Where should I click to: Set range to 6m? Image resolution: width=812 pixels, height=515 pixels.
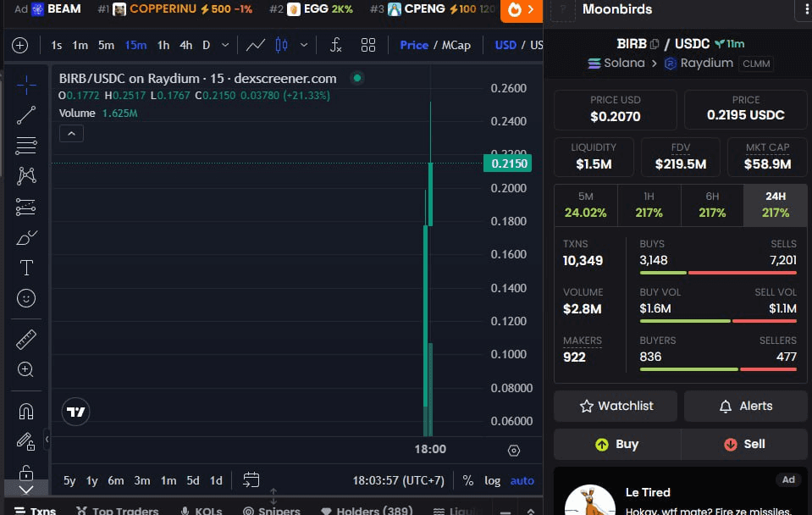pos(115,481)
